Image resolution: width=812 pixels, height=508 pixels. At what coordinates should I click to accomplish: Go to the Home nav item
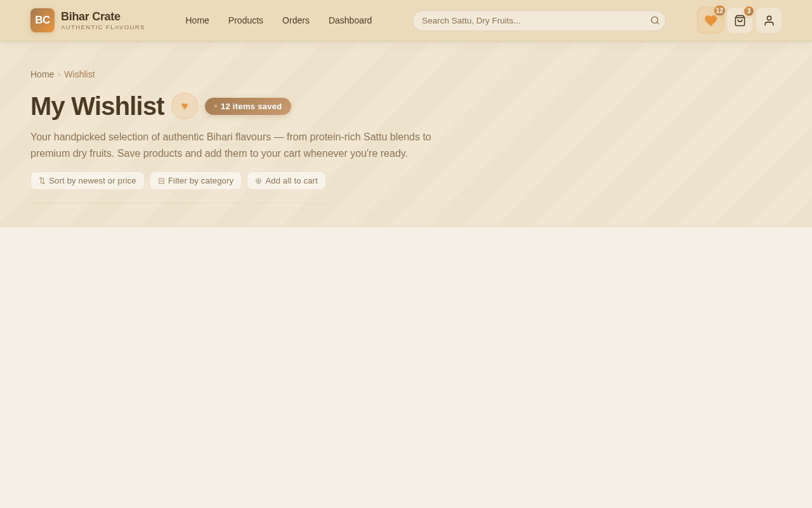click(197, 20)
